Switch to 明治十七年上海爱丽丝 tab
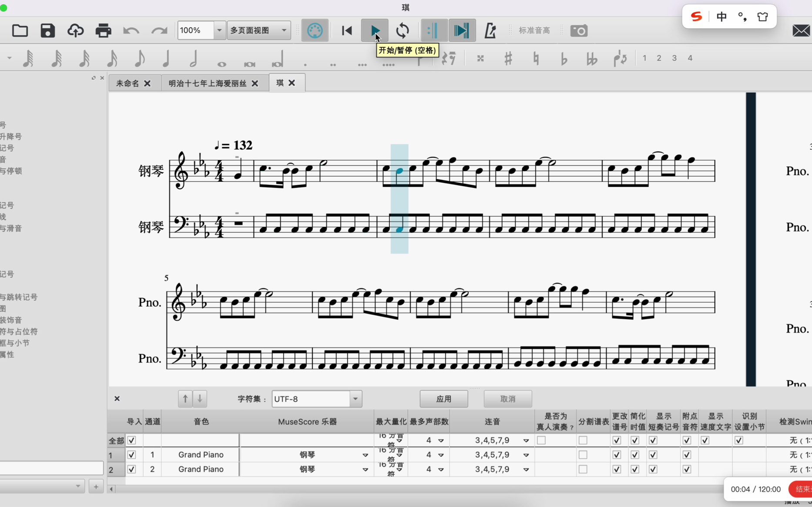 [x=208, y=83]
